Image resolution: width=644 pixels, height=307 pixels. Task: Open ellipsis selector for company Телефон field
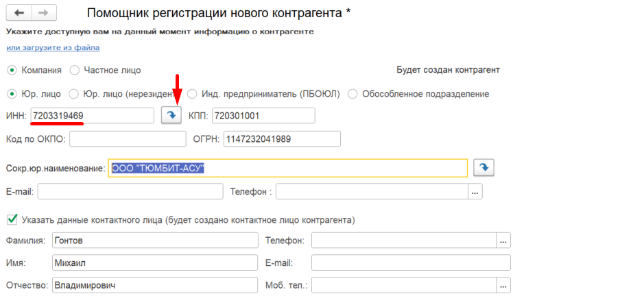475,191
